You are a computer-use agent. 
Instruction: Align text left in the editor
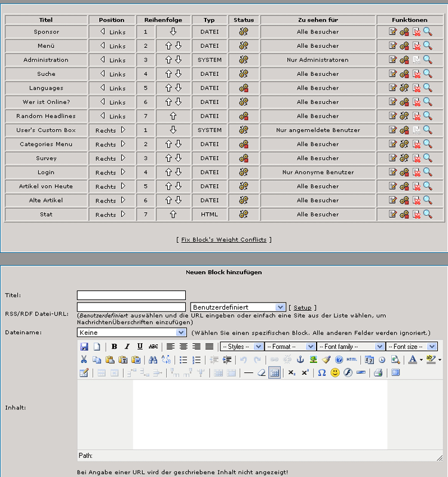pyautogui.click(x=170, y=347)
